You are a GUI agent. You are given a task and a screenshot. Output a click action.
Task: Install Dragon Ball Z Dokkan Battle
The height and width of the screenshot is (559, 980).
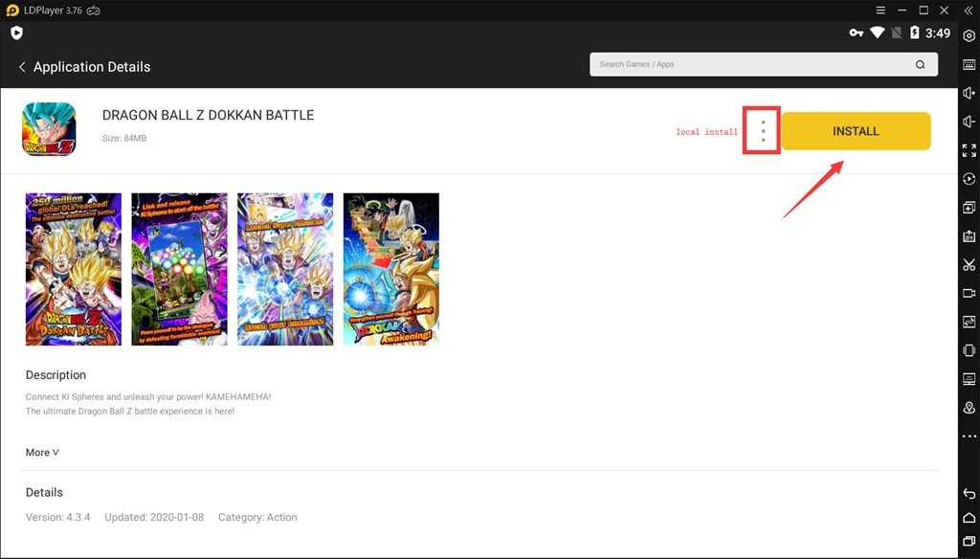(856, 131)
